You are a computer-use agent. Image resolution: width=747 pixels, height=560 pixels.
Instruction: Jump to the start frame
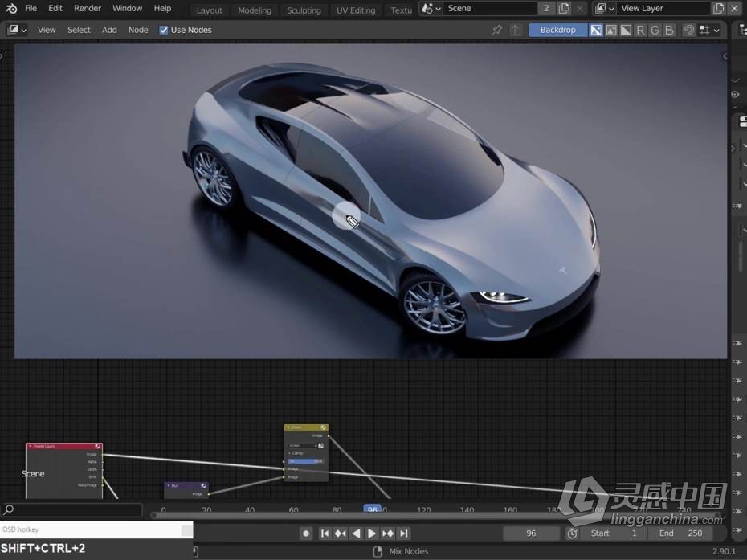[x=325, y=533]
